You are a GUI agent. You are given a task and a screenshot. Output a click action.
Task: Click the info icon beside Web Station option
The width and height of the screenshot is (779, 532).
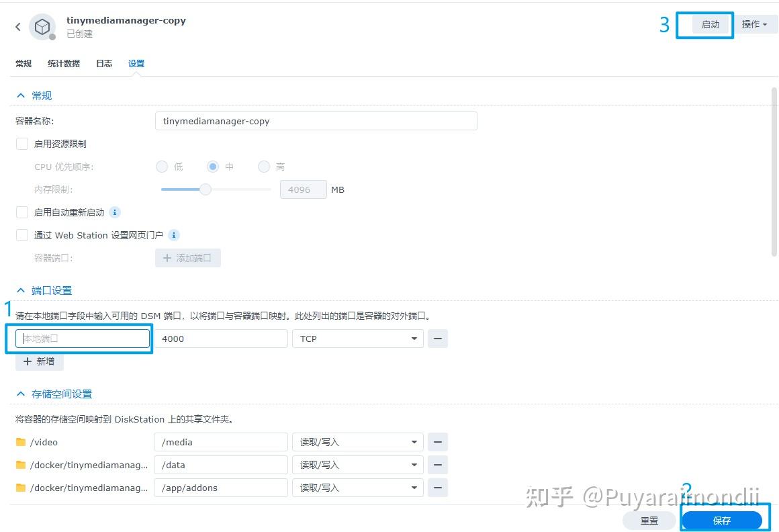tap(173, 235)
